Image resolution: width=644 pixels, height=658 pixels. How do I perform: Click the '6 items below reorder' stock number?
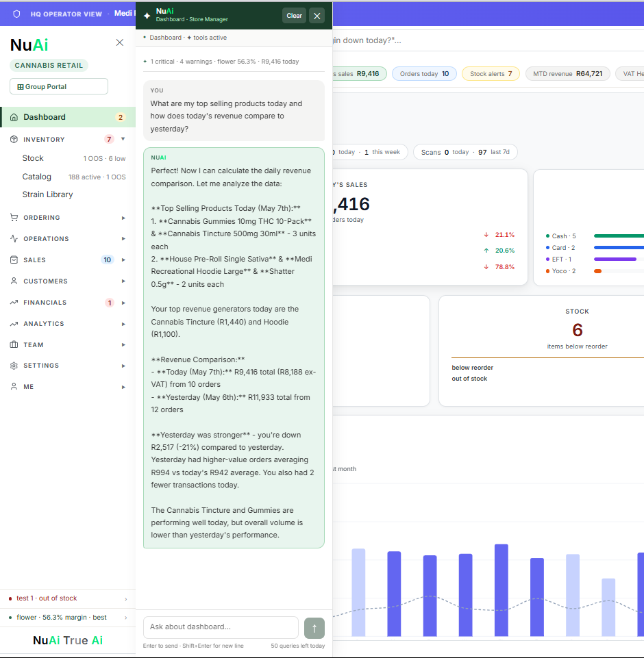578,330
